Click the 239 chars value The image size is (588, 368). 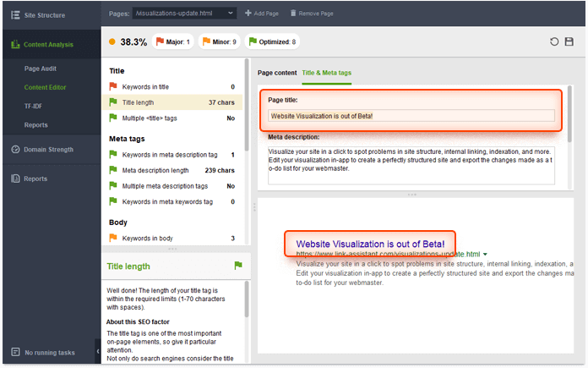[220, 171]
